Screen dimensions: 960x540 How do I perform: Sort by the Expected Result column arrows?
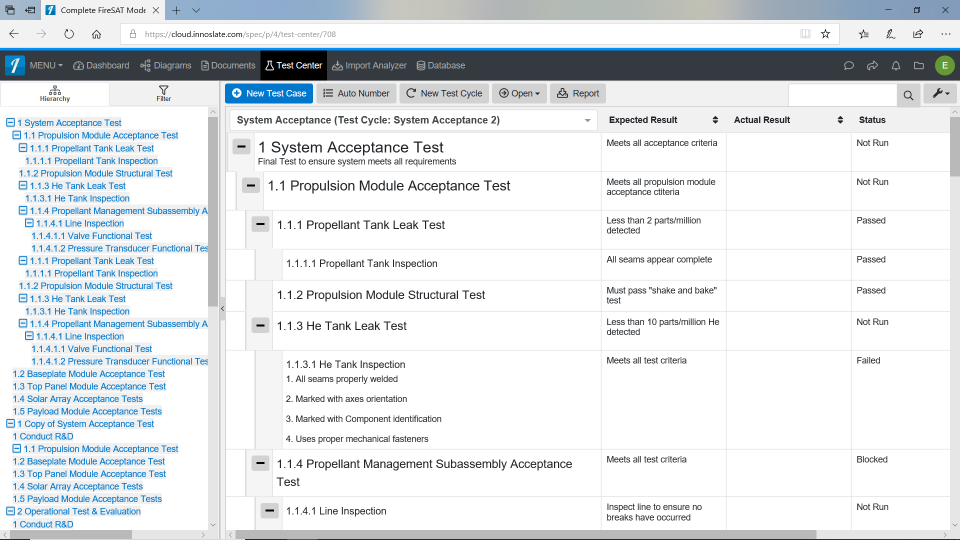[x=715, y=120]
